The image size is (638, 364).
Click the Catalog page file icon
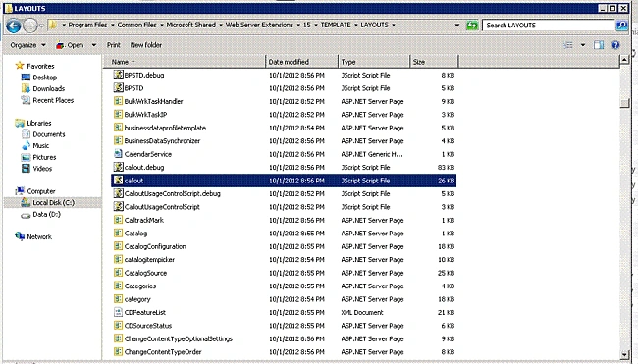118,234
